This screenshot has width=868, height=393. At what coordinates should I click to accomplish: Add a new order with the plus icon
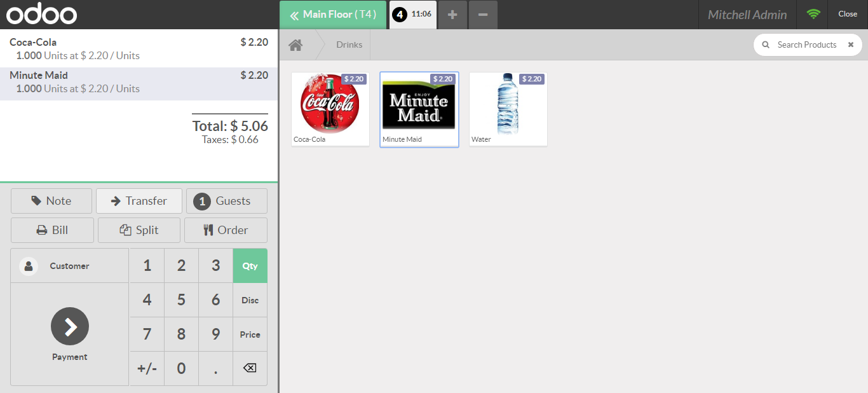tap(452, 15)
